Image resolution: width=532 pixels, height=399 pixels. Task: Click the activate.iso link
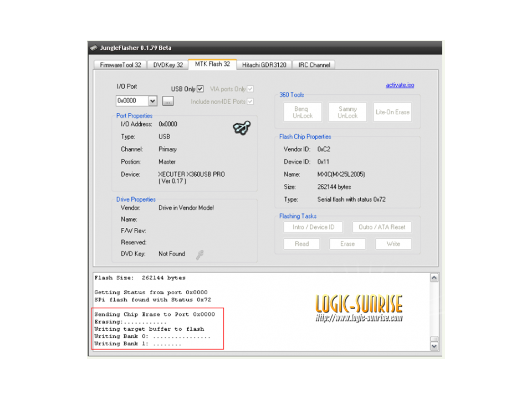click(x=400, y=85)
